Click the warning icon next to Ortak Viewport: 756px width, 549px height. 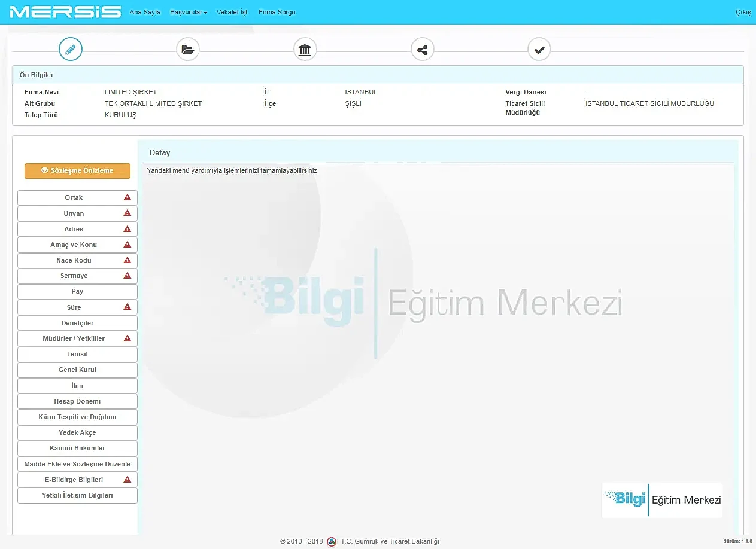127,197
